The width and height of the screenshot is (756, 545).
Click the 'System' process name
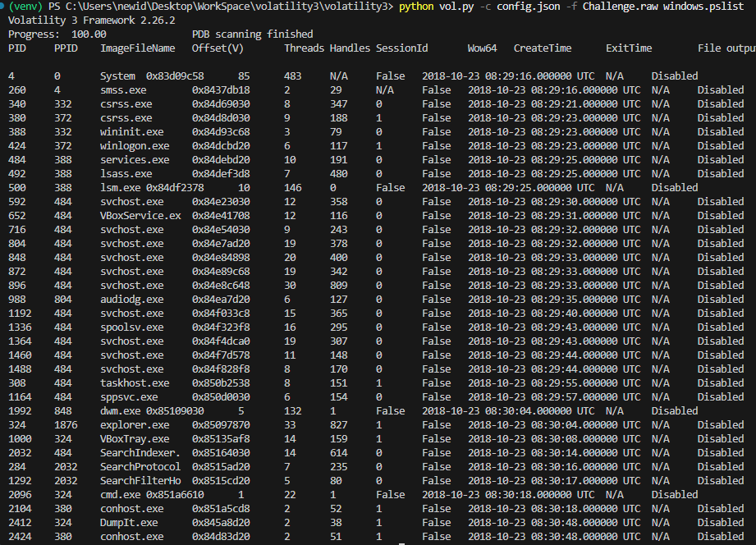click(x=117, y=76)
